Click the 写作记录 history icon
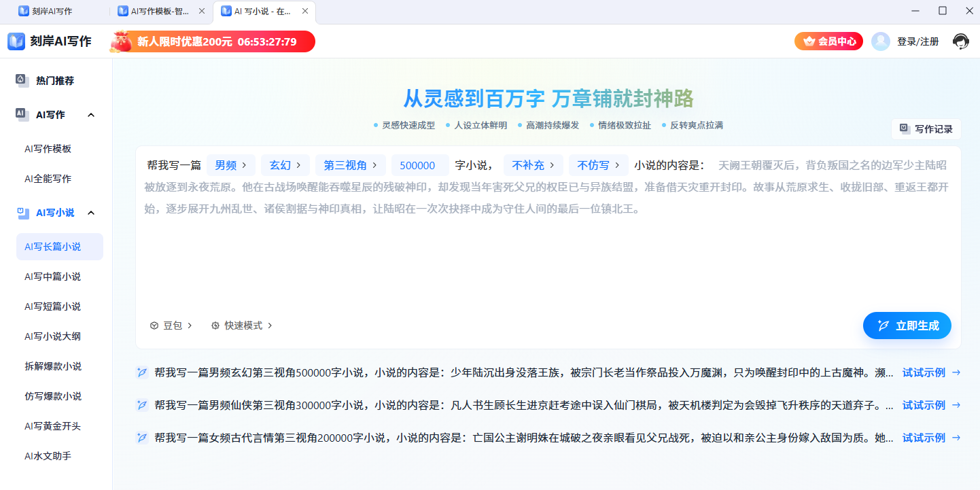The image size is (980, 490). (x=905, y=128)
